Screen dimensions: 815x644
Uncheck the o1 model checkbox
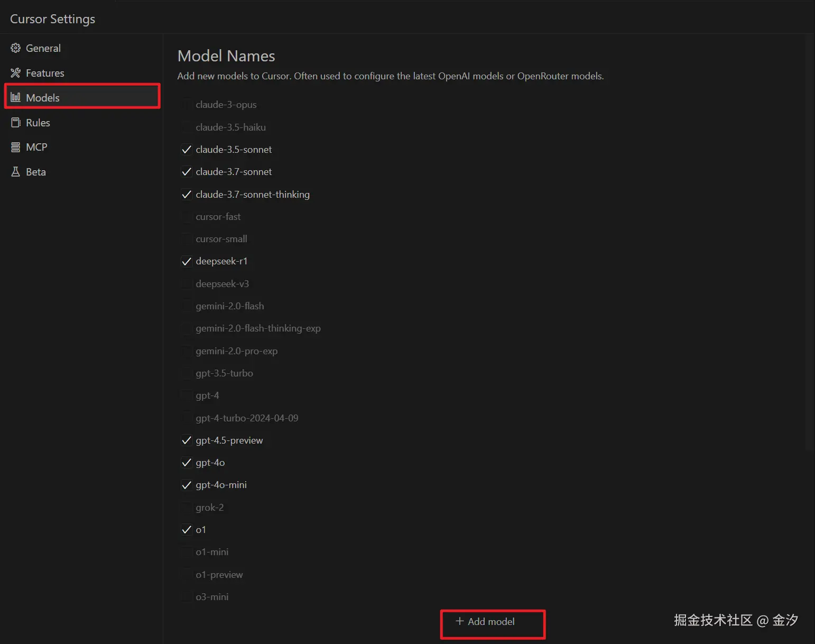[x=187, y=530]
